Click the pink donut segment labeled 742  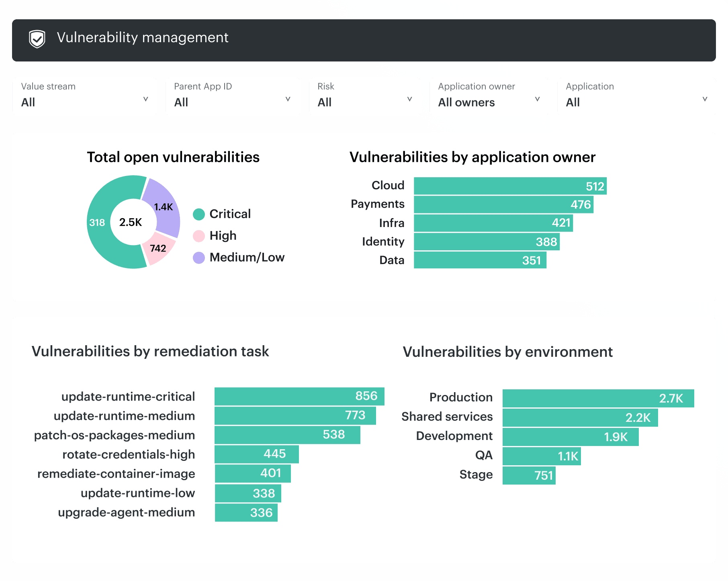pos(159,248)
